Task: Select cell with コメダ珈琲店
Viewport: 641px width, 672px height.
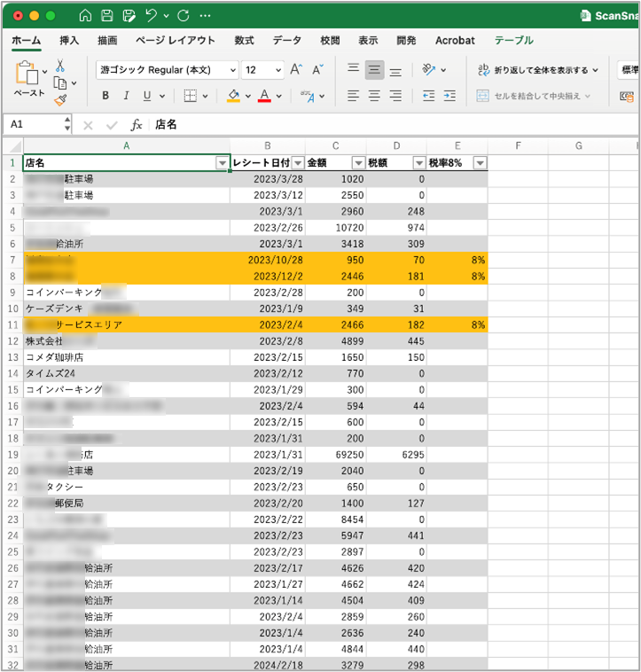Action: 127,357
